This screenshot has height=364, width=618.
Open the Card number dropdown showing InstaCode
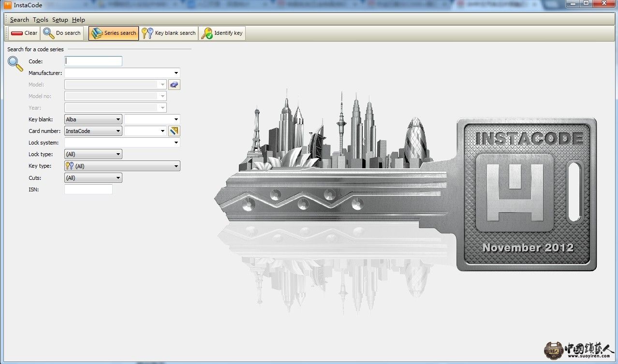tap(93, 131)
